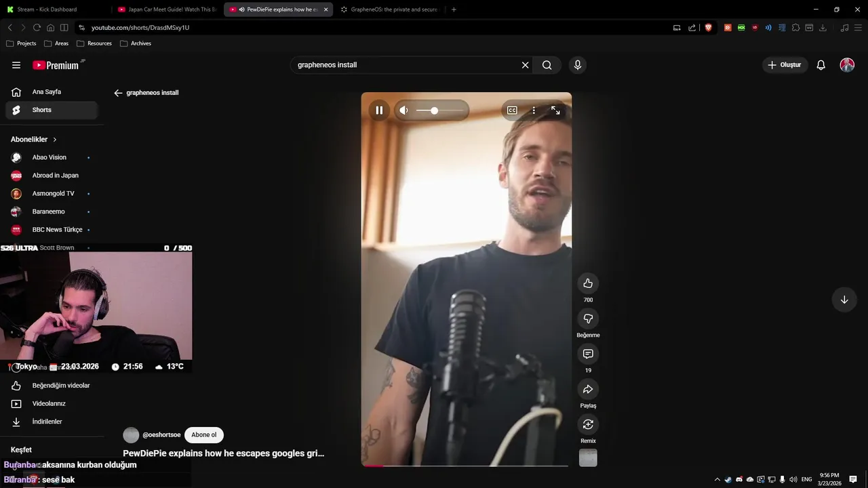This screenshot has height=488, width=868.
Task: Open Ana Sayfa in sidebar
Action: point(52,91)
